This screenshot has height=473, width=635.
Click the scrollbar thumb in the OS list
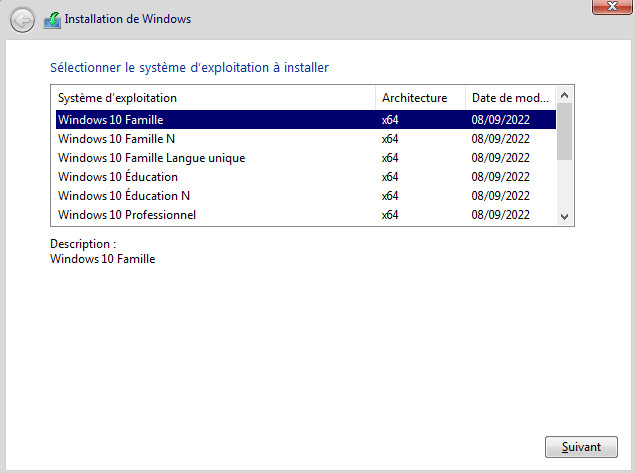564,132
